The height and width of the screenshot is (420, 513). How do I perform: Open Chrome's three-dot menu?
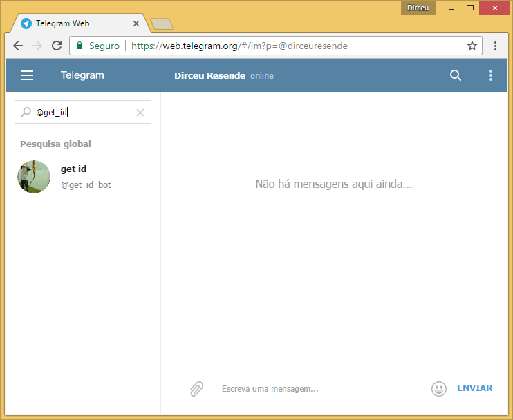[495, 46]
